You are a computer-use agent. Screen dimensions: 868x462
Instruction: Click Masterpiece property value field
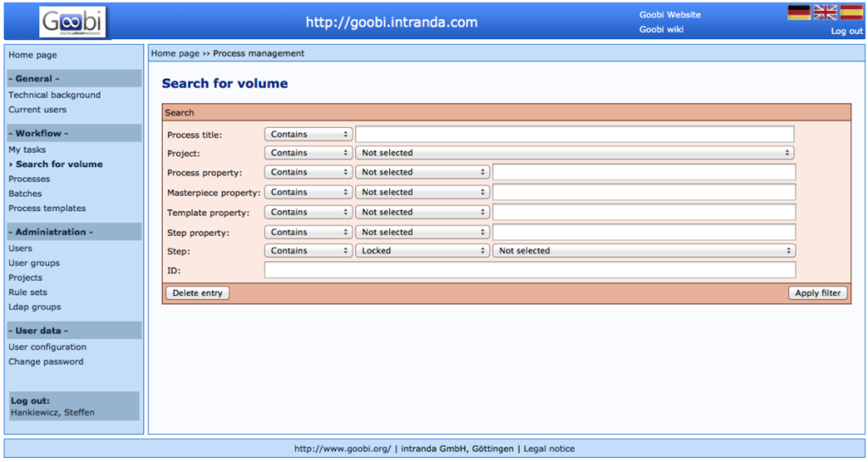point(644,192)
